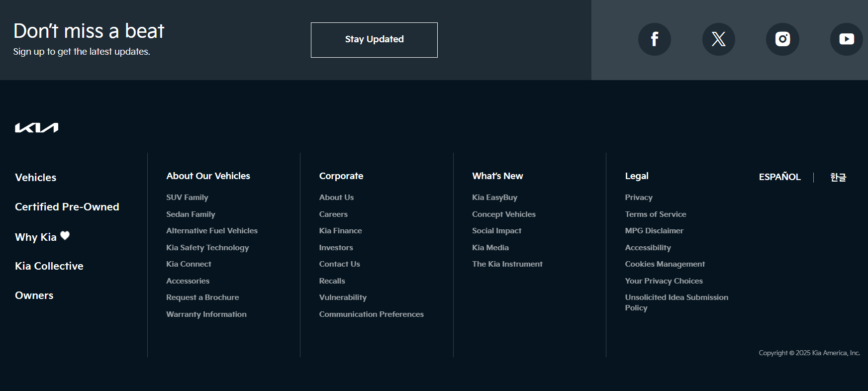Open Kia Safety Technology page
The image size is (868, 391).
pyautogui.click(x=208, y=248)
